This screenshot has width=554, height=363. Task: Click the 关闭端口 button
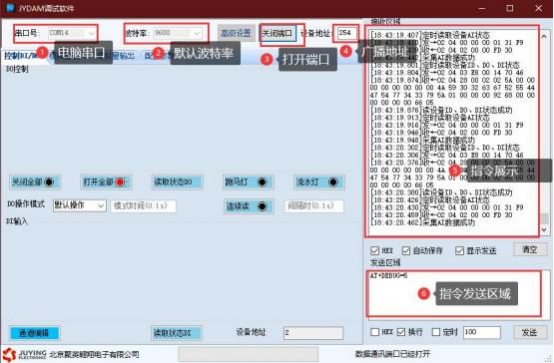[278, 33]
